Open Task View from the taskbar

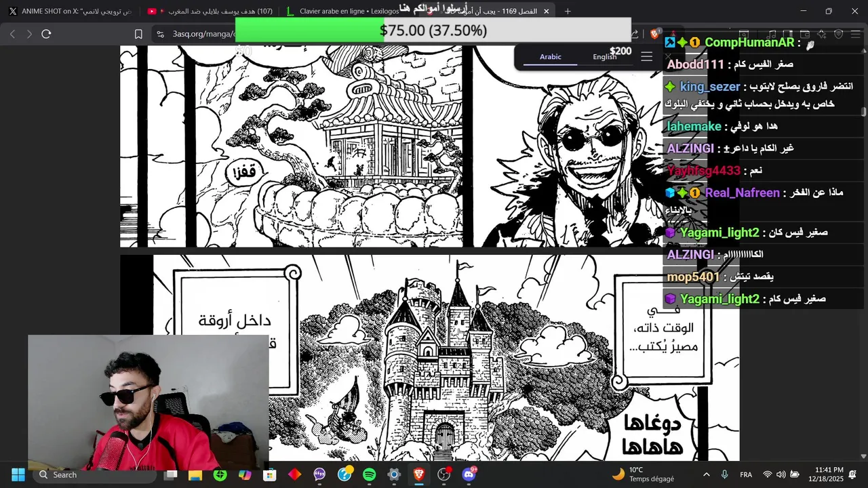[x=171, y=474]
